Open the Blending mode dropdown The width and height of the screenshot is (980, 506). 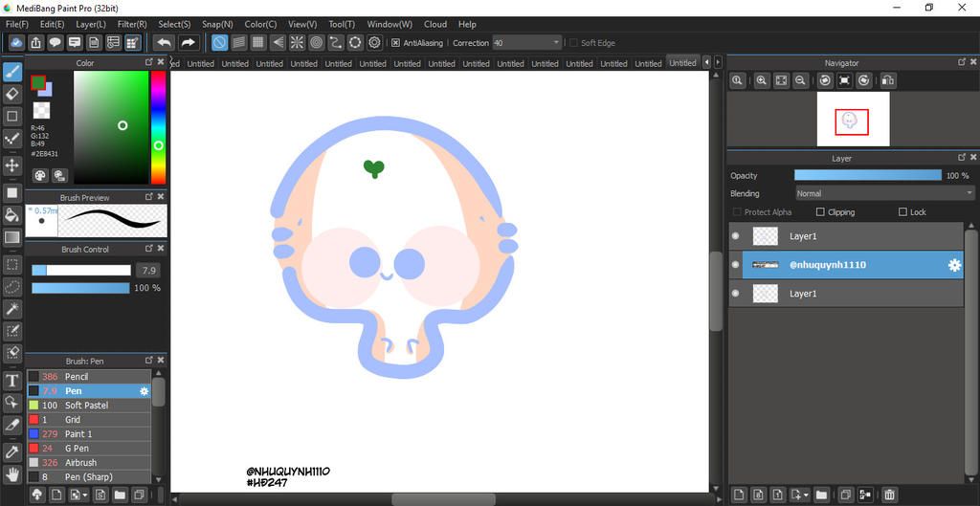(x=885, y=193)
